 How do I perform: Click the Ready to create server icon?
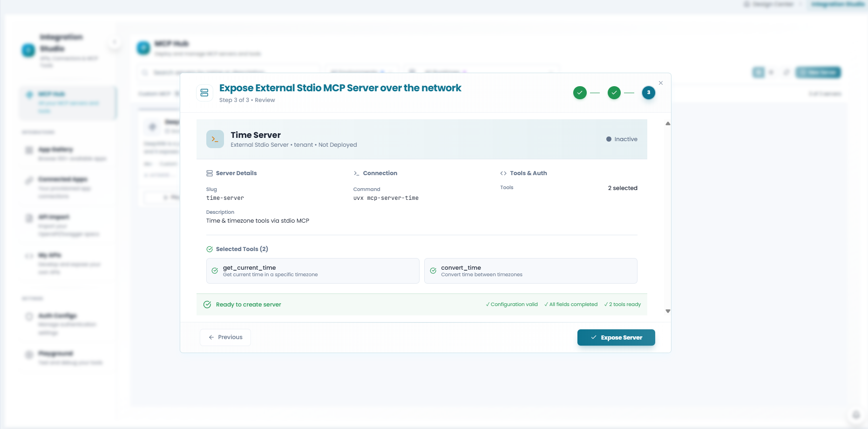coord(207,305)
